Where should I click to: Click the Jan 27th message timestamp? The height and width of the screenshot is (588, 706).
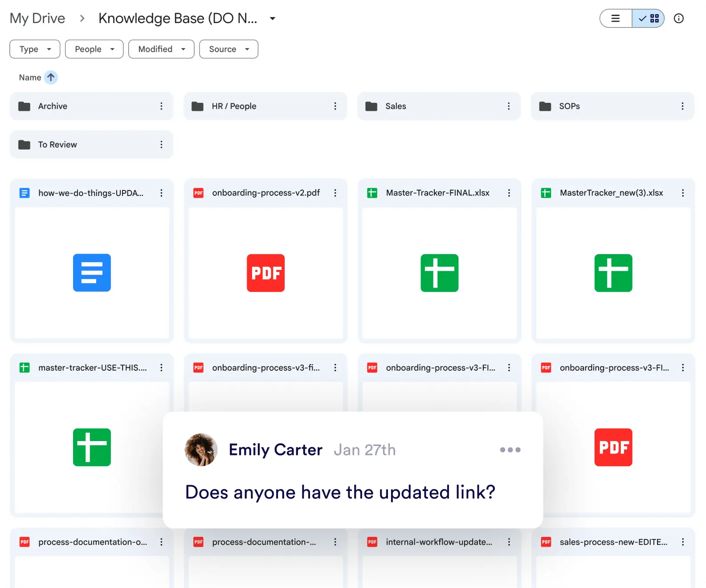click(x=365, y=450)
